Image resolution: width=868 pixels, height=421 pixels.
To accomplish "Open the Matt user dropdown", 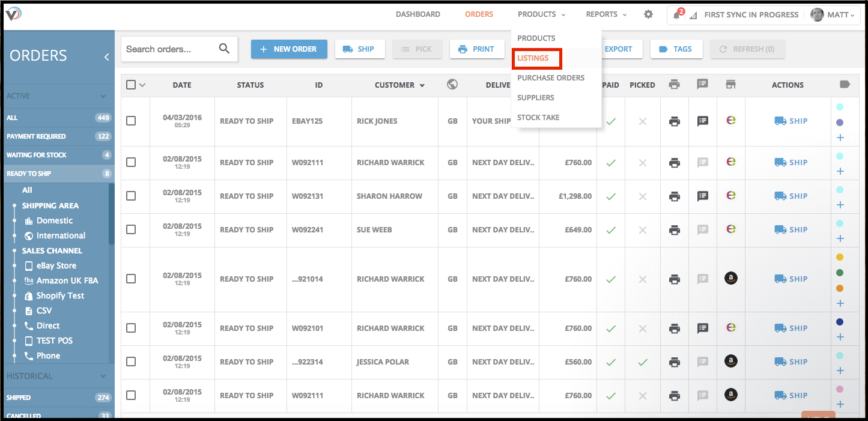I will 834,15.
